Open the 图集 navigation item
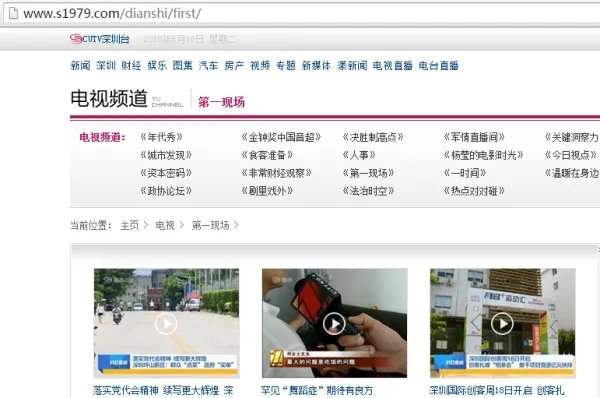Image resolution: width=600 pixels, height=398 pixels. pos(183,65)
